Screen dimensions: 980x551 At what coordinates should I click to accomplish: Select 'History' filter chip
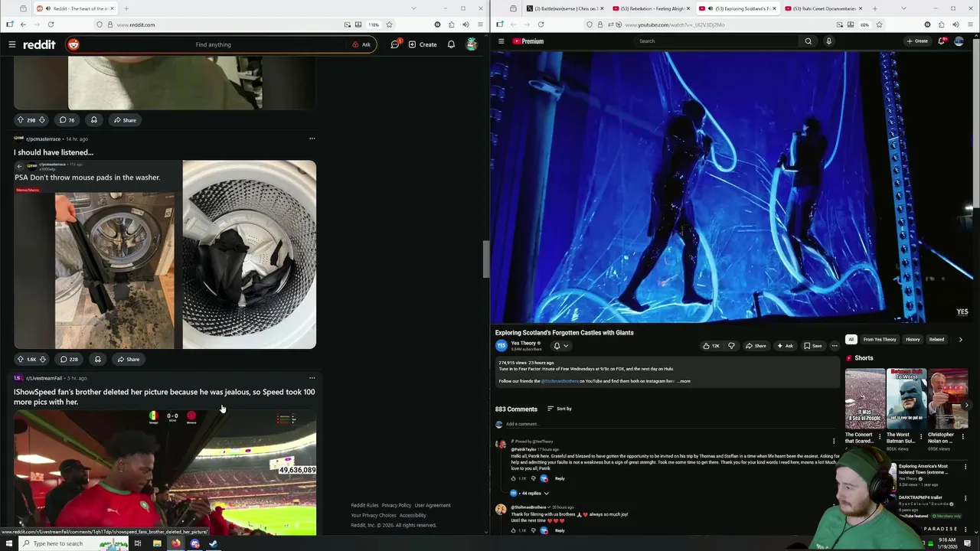click(x=913, y=339)
